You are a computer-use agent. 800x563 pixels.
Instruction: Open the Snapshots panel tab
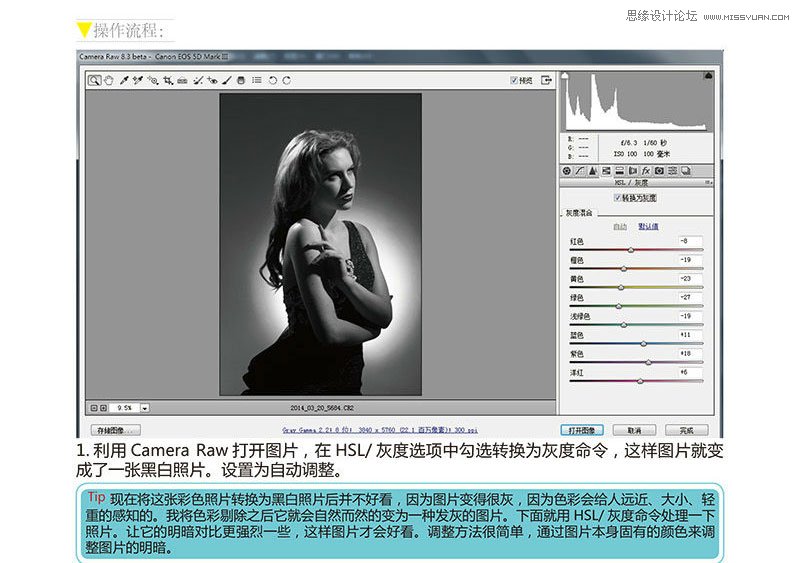(x=686, y=171)
